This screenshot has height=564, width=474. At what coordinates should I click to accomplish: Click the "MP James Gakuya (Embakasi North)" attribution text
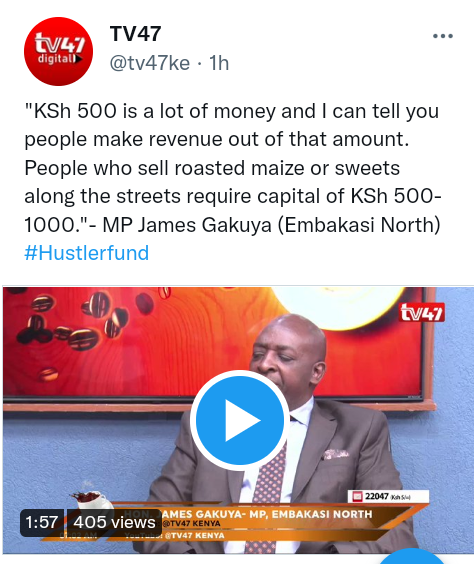(272, 225)
